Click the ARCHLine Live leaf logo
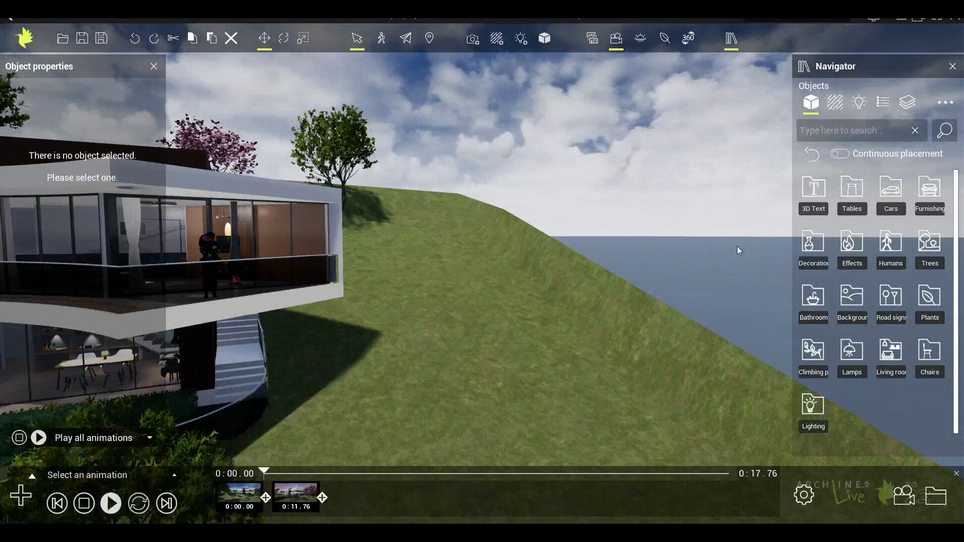This screenshot has height=542, width=964. pyautogui.click(x=25, y=38)
